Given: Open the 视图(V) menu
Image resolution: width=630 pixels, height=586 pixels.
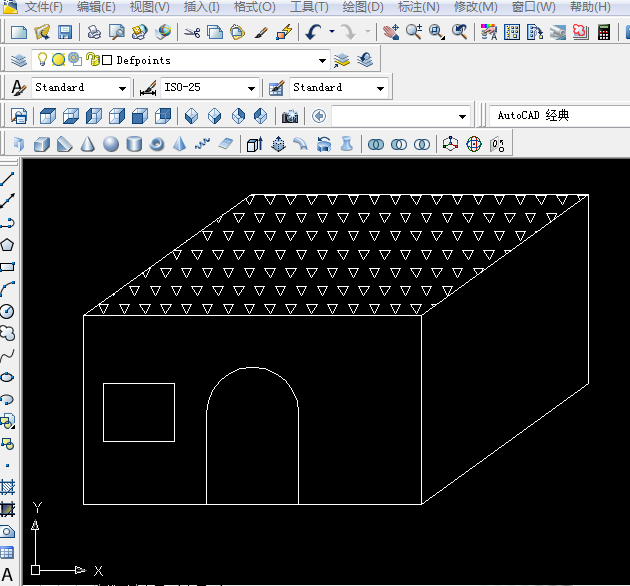Looking at the screenshot, I should (149, 6).
